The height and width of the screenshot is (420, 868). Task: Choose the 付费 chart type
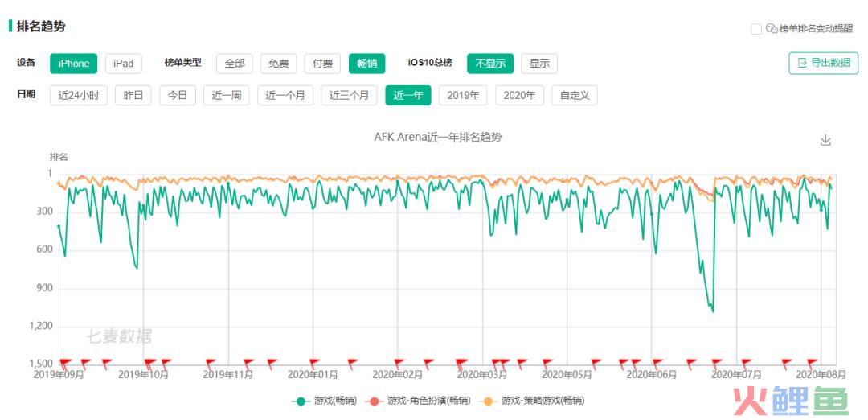(322, 64)
